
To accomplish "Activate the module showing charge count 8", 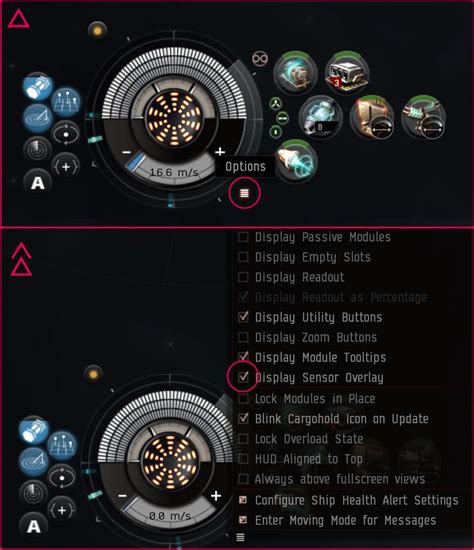I will click(321, 118).
